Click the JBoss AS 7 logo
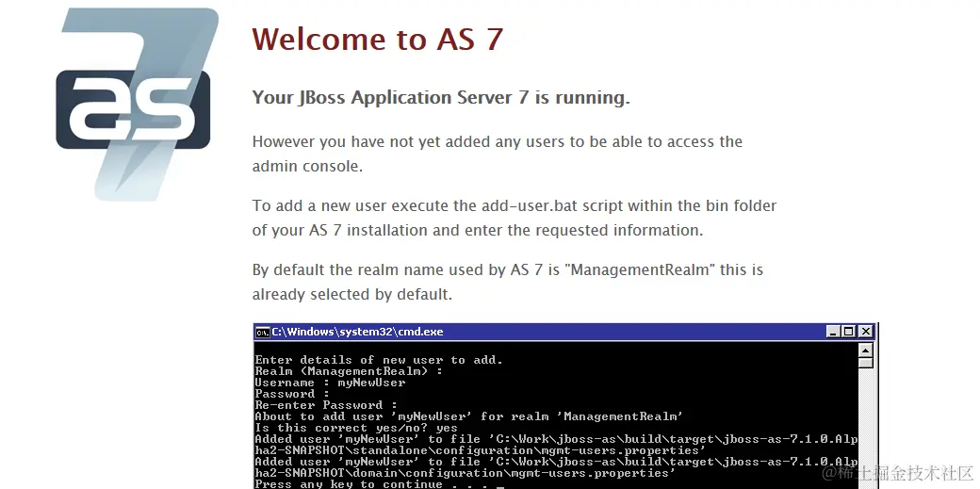Screen dimensions: 980x489 click(138, 104)
